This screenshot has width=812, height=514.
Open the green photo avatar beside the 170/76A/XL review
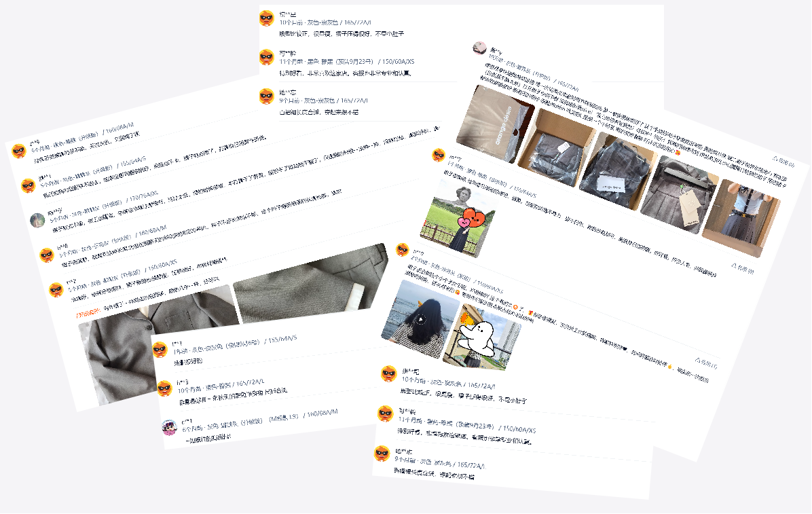click(x=38, y=220)
